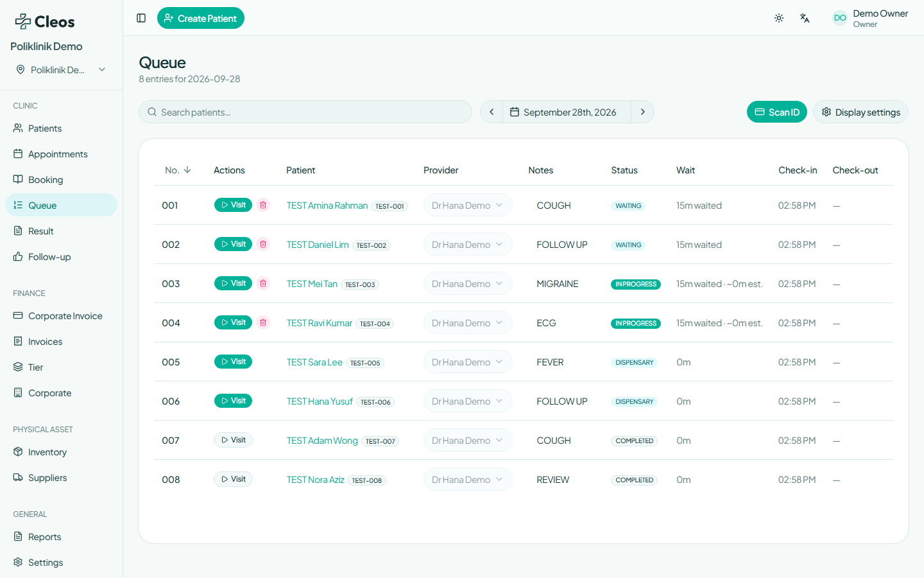Go to Invoices
This screenshot has height=578, width=924.
tap(61, 342)
